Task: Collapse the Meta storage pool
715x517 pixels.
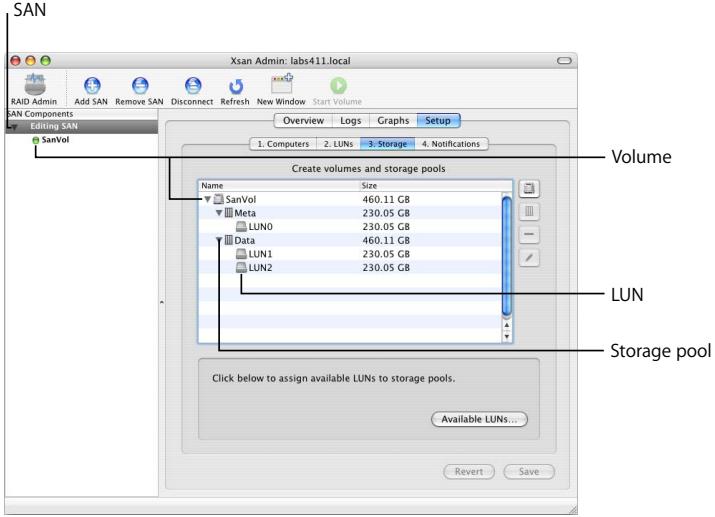Action: (219, 213)
